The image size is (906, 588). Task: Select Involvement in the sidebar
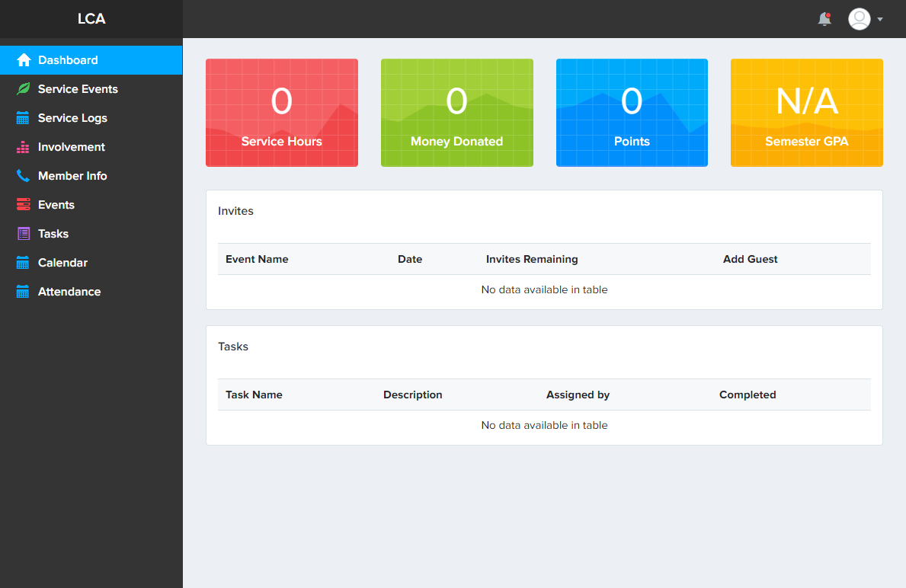[x=91, y=147]
